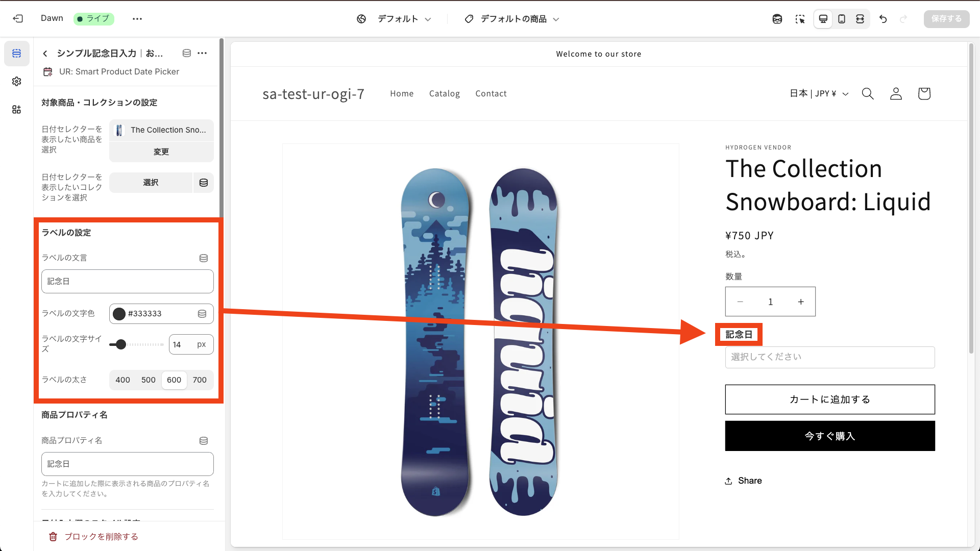Expand the デフォルトの商品 template dropdown
Viewport: 980px width, 551px height.
512,19
